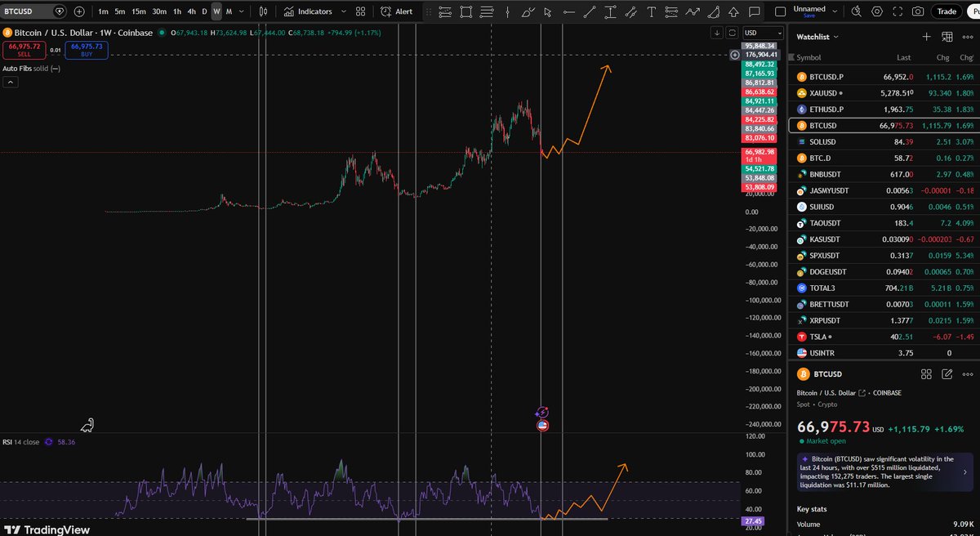Click Save under Unnamed layout
This screenshot has height=536, width=980.
pyautogui.click(x=808, y=16)
